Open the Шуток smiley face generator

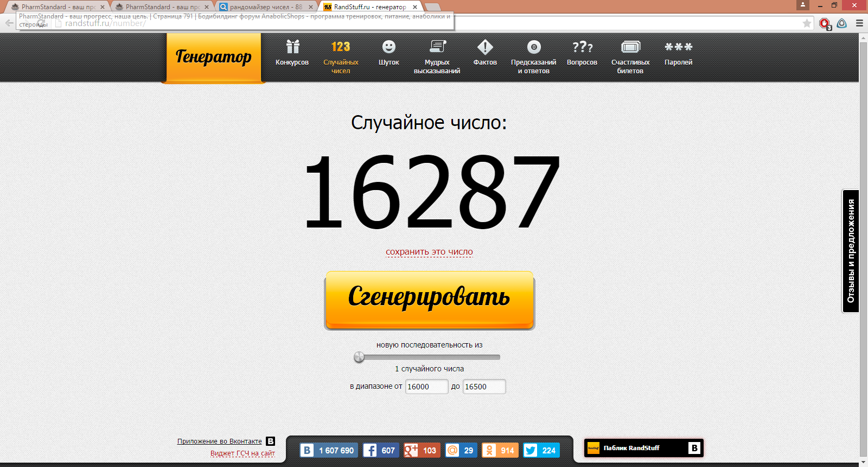[x=388, y=53]
